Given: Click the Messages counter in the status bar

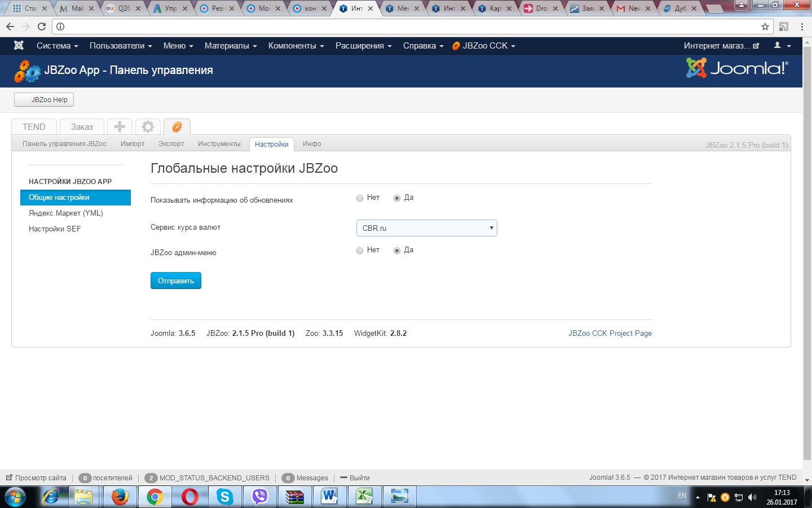Looking at the screenshot, I should click(304, 478).
